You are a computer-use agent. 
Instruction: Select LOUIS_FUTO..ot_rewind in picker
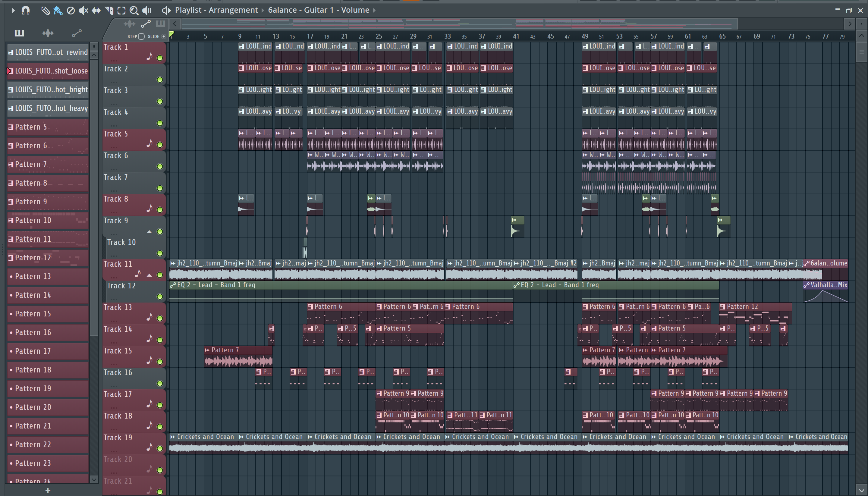pyautogui.click(x=48, y=52)
